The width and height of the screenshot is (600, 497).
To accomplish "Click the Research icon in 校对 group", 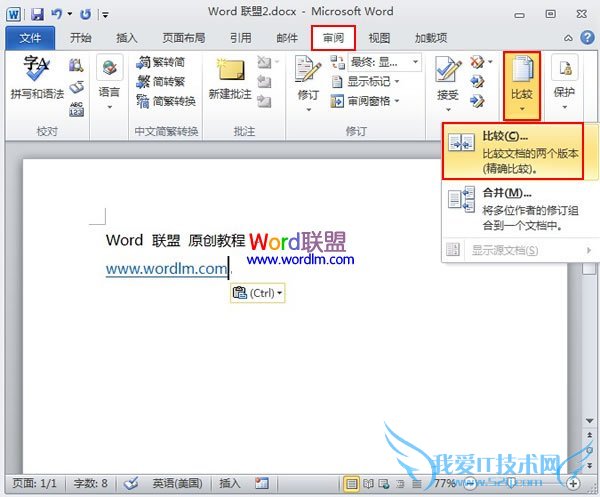I will point(76,65).
